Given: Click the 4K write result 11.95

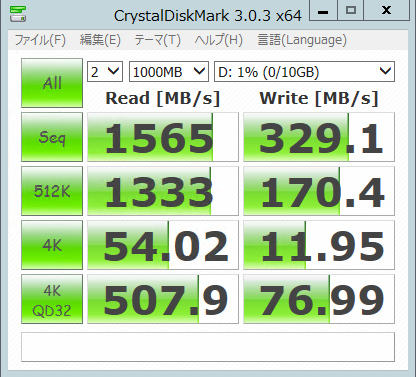Looking at the screenshot, I should pyautogui.click(x=319, y=245).
